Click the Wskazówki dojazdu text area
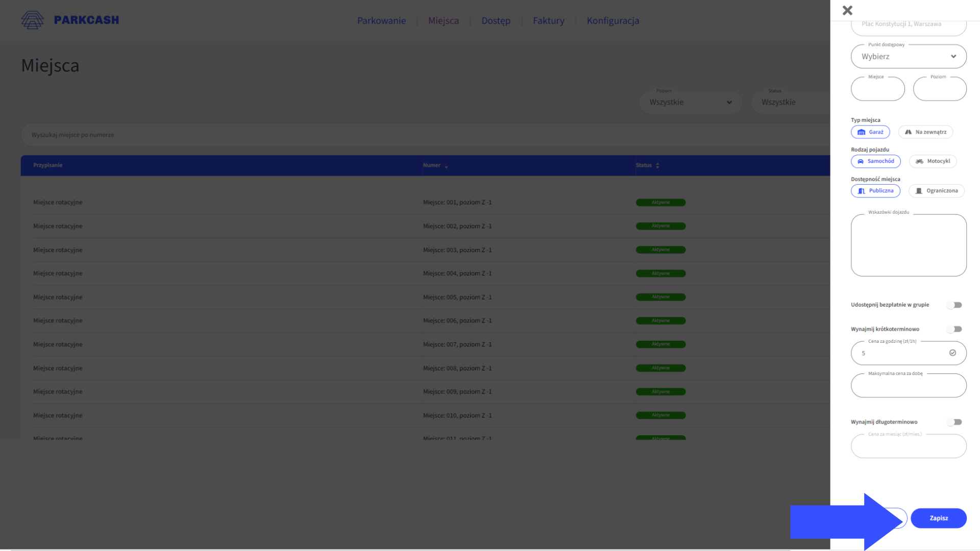The image size is (980, 551). pos(909,246)
